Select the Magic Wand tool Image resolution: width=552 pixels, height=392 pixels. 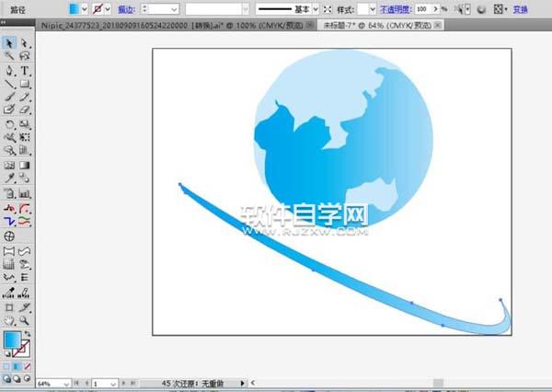(9, 55)
